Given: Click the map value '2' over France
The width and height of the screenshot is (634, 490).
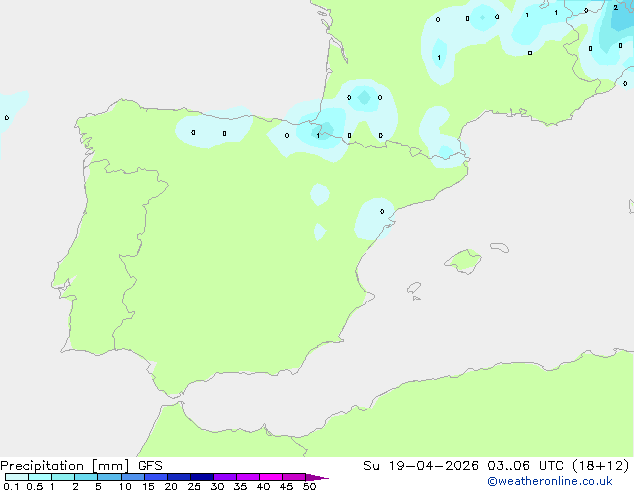Looking at the screenshot, I should pos(615,7).
